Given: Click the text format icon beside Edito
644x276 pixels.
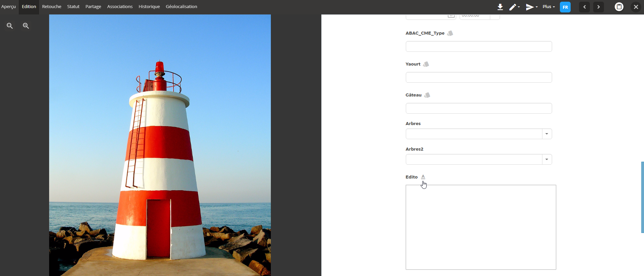Looking at the screenshot, I should 423,177.
